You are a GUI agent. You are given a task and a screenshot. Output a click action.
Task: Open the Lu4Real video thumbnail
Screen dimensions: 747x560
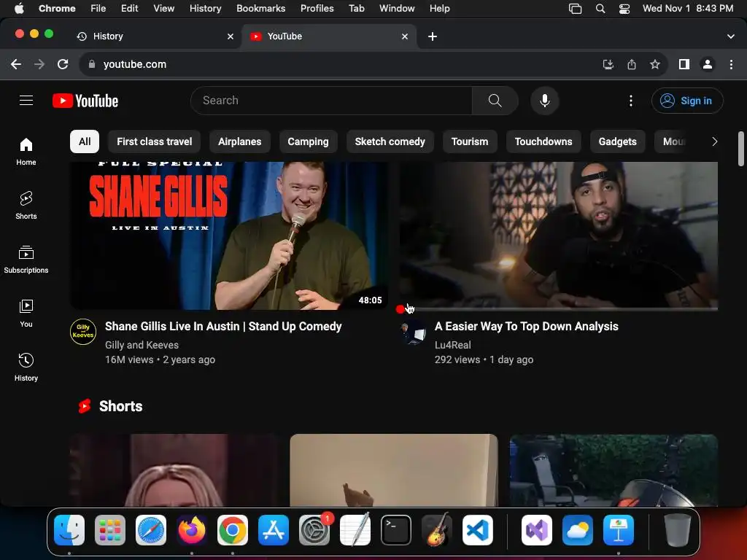558,236
